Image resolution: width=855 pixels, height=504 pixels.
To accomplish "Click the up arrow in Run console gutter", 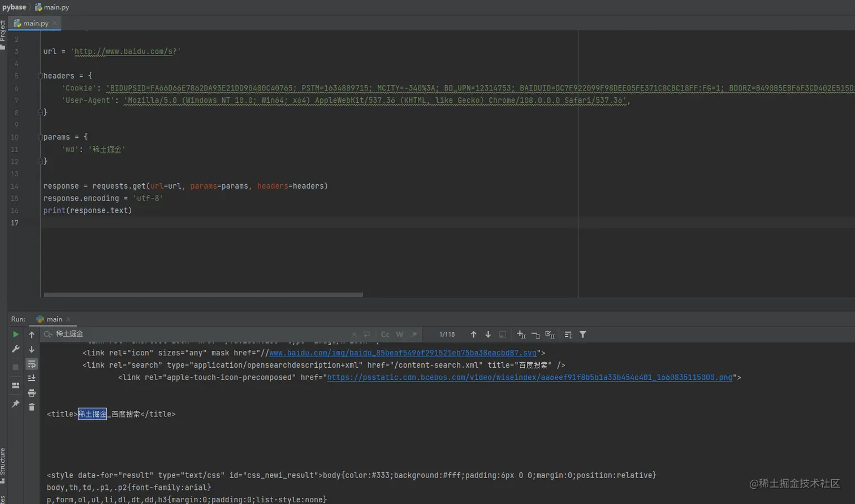I will 32,335.
